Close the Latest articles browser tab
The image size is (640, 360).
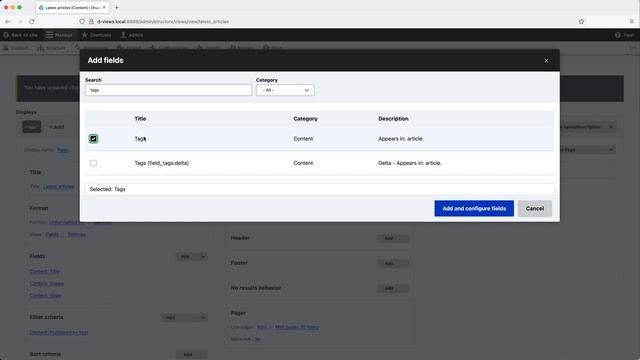104,7
